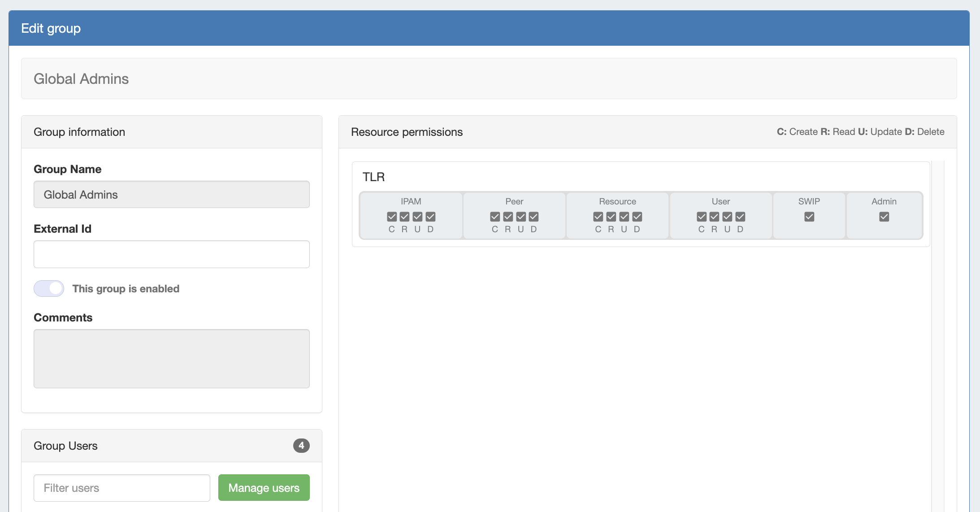Screen dimensions: 980x512
Task: Toggle User Read permission checkbox
Action: pos(714,217)
